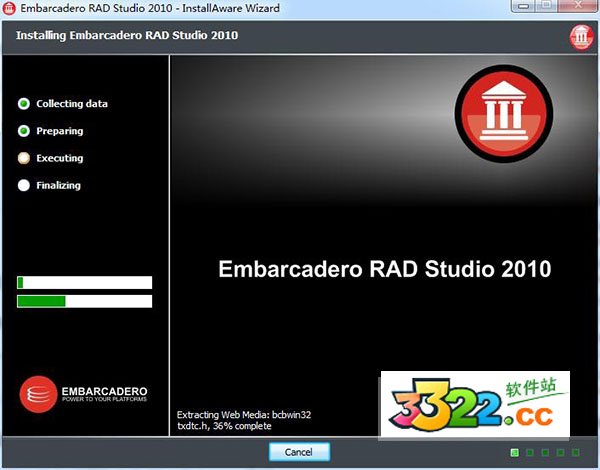Click 'txdtc.h, 36% complete' status line
600x470 pixels.
pyautogui.click(x=224, y=426)
